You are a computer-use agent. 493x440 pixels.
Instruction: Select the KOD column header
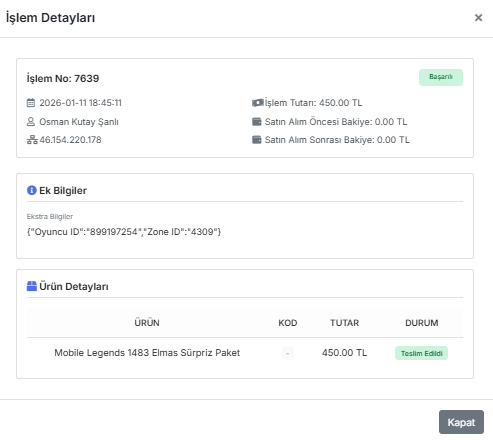click(x=288, y=323)
